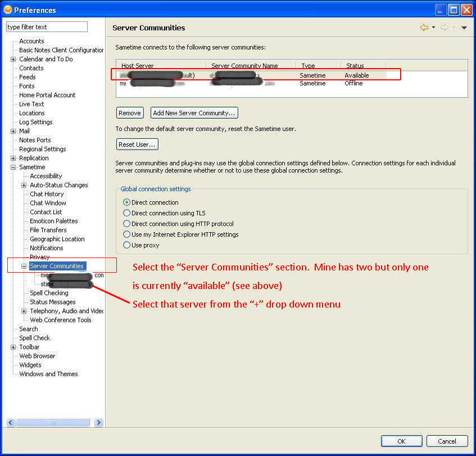Select Widgets preference page

pyautogui.click(x=30, y=365)
